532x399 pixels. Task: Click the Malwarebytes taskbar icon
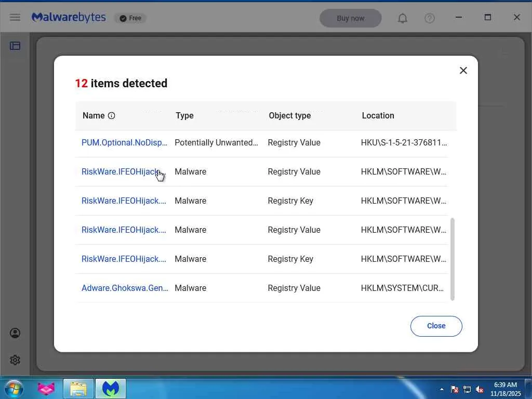coord(111,389)
